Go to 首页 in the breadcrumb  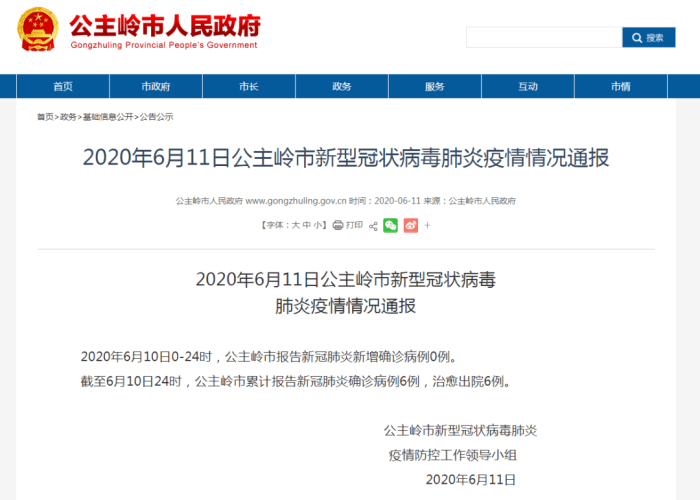point(45,117)
